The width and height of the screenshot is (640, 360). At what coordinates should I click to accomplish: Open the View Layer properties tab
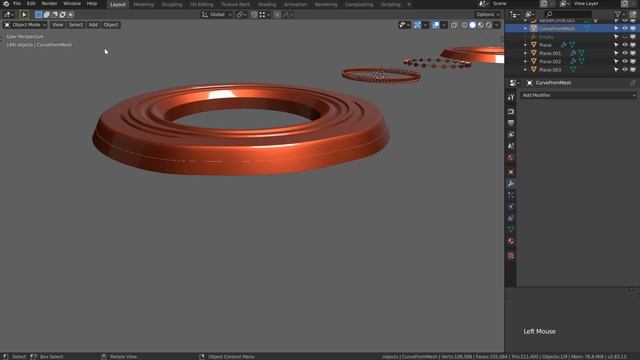511,134
